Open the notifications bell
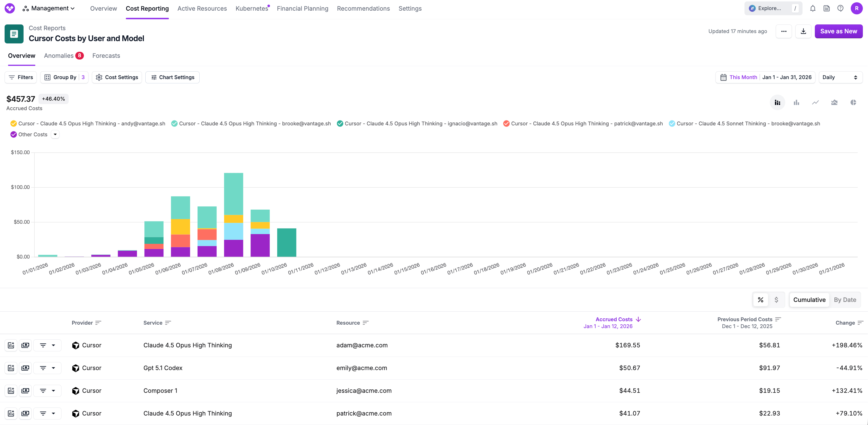This screenshot has height=425, width=868. point(813,8)
